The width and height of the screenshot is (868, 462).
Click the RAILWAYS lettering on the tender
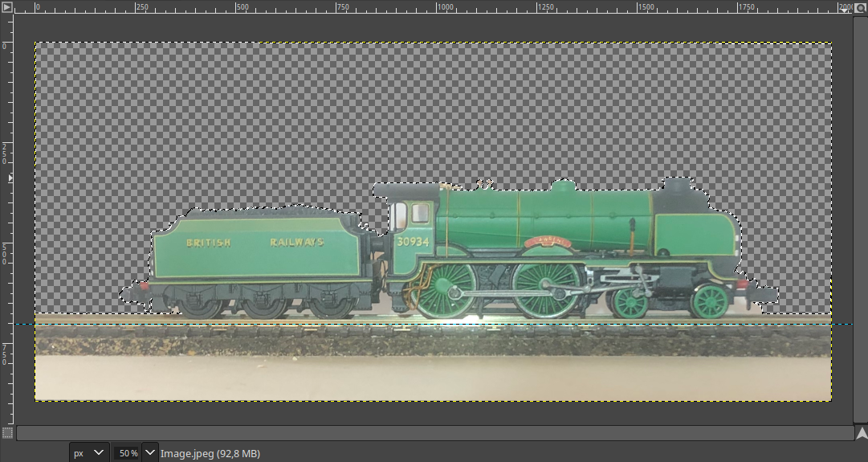click(297, 242)
